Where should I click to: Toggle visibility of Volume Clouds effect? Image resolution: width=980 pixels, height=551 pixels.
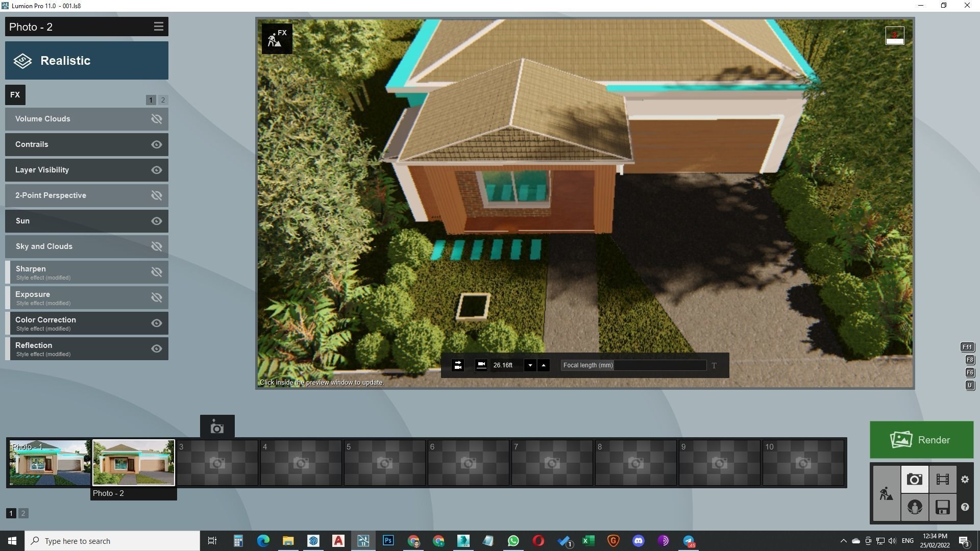pos(157,119)
